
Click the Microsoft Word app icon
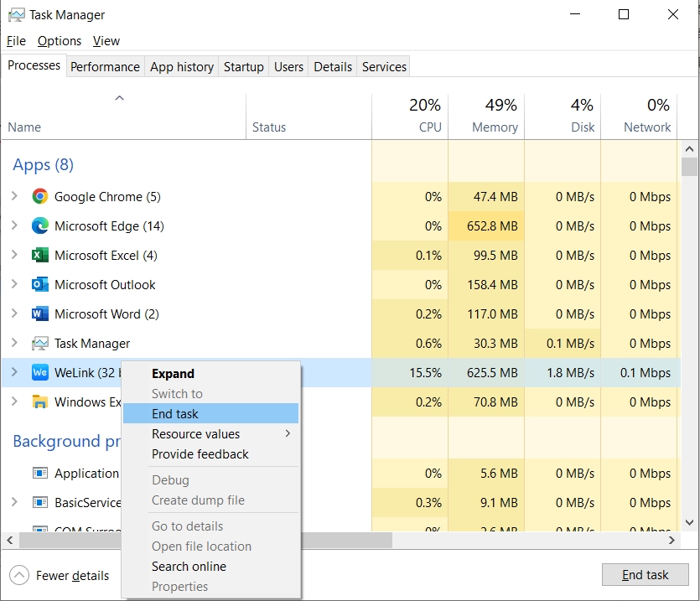coord(39,313)
